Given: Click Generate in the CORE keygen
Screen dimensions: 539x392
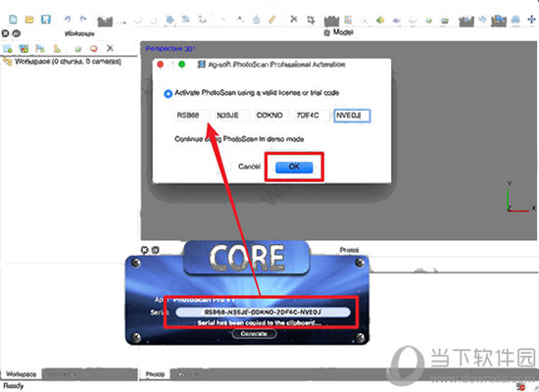Looking at the screenshot, I should (254, 334).
